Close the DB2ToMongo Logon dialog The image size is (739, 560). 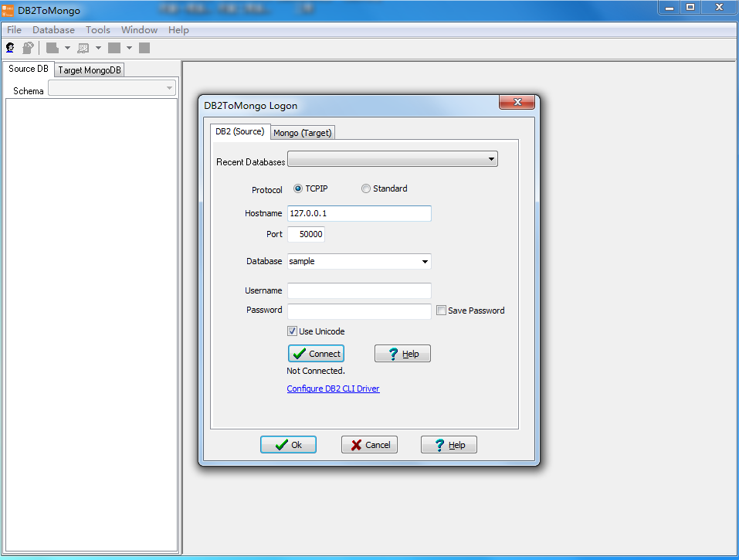pos(517,102)
